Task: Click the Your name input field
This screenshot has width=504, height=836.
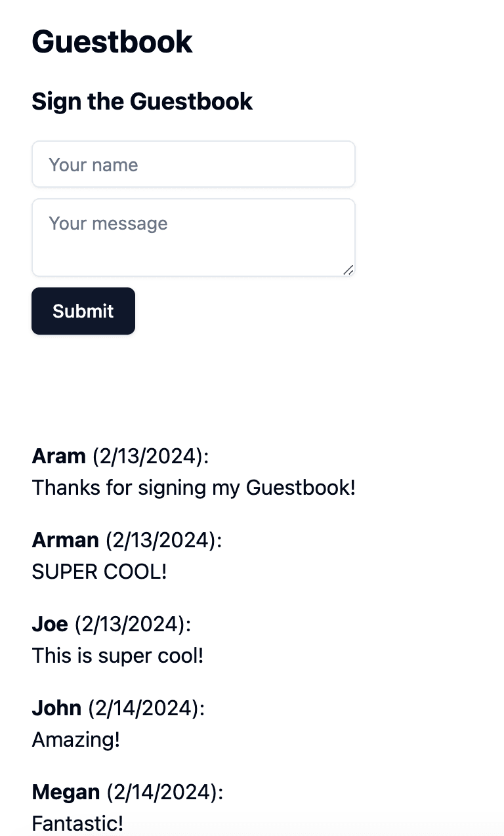Action: [x=193, y=164]
